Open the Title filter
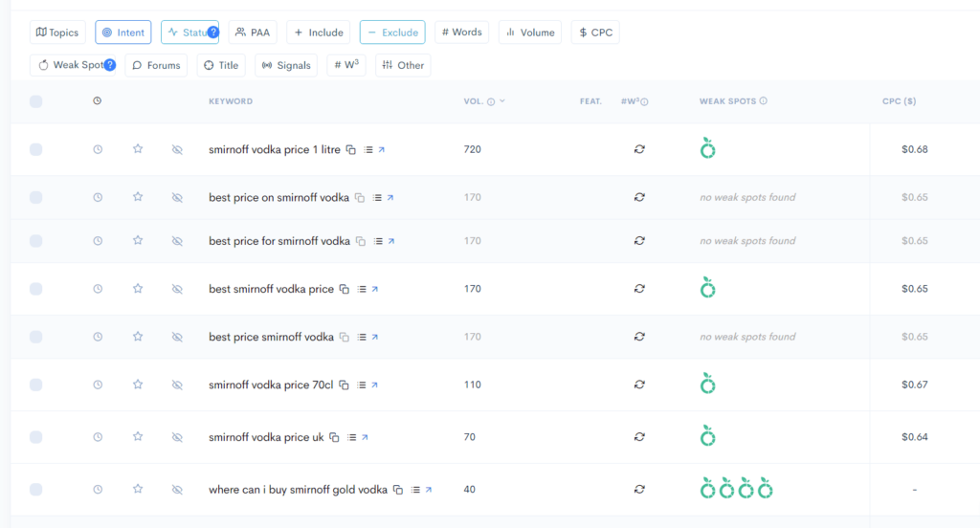Image resolution: width=980 pixels, height=528 pixels. pos(221,65)
